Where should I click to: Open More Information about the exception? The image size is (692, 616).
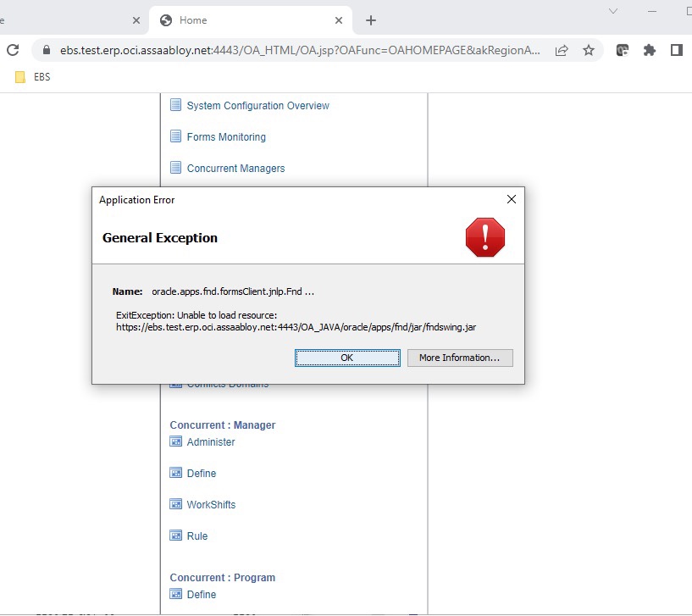click(460, 358)
